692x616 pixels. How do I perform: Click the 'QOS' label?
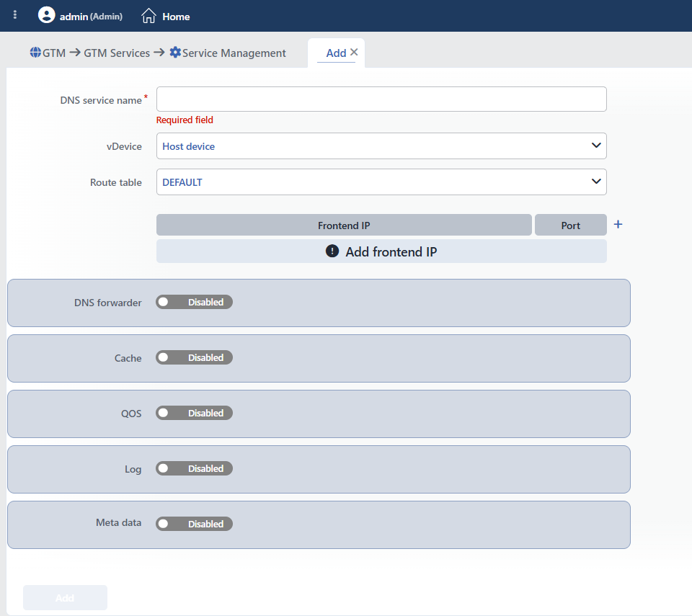(131, 414)
